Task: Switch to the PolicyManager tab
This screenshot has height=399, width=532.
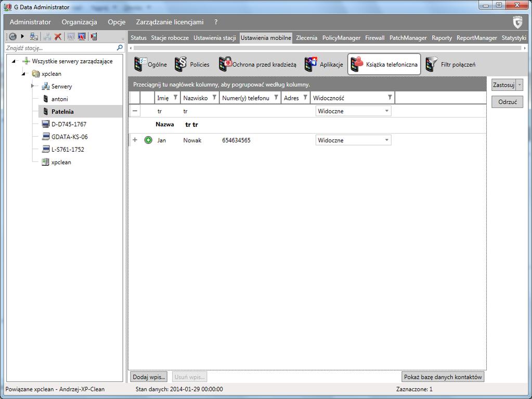Action: pyautogui.click(x=341, y=37)
